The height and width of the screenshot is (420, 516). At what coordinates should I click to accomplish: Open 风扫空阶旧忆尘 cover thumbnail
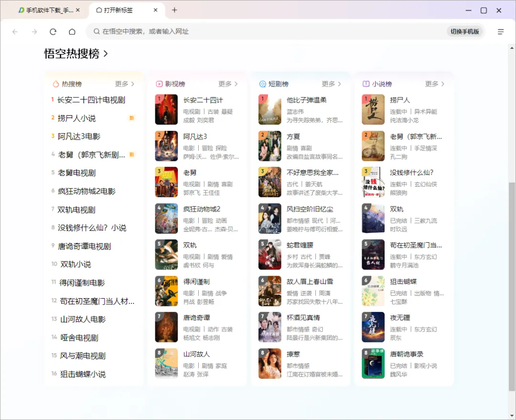[270, 218]
